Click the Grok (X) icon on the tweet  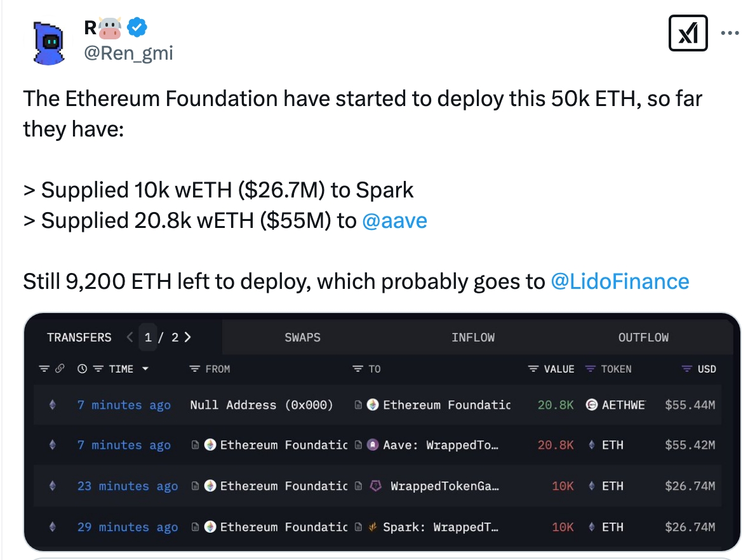[x=688, y=33]
